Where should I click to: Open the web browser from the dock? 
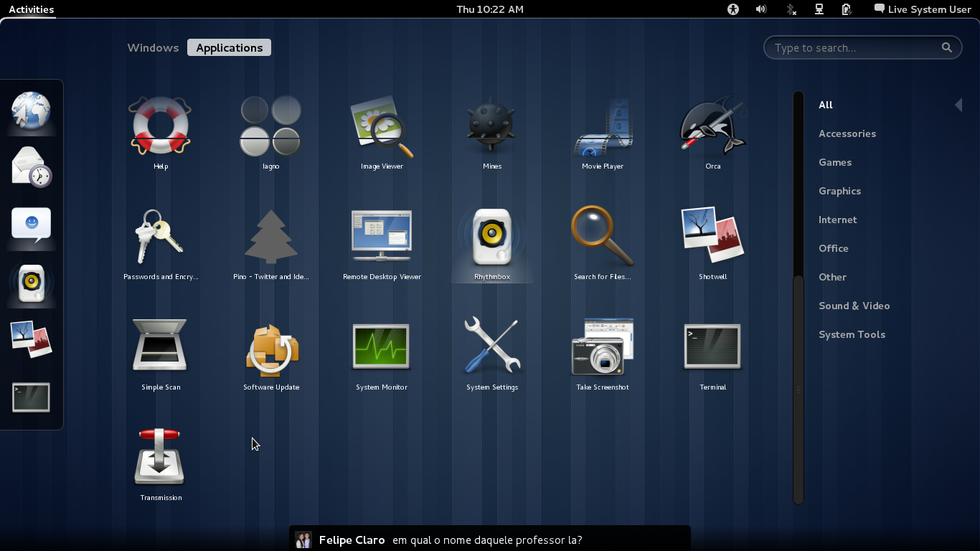pos(31,112)
